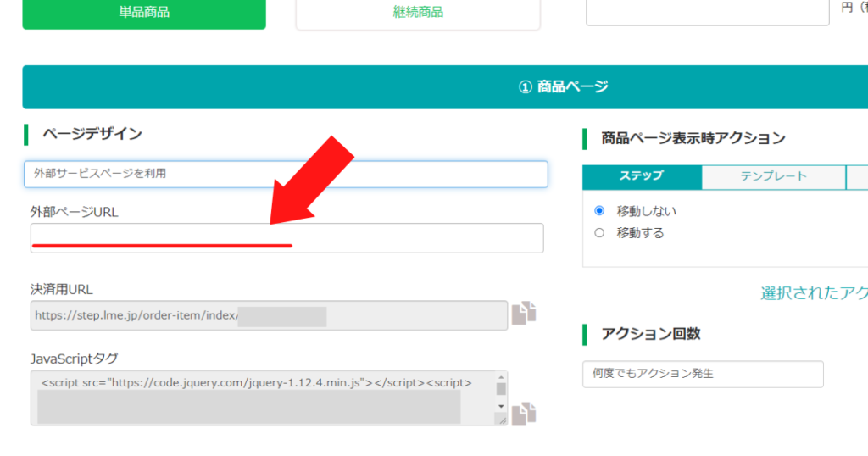The height and width of the screenshot is (456, 868).
Task: Copy the 決済用URL with the copy icon
Action: point(524,314)
